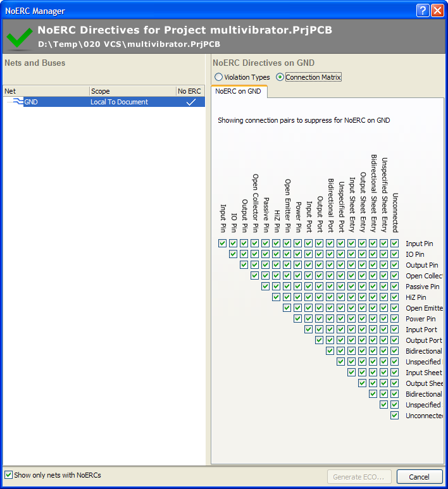This screenshot has width=448, height=489.
Task: Sort by the No ERC column header
Action: (190, 91)
